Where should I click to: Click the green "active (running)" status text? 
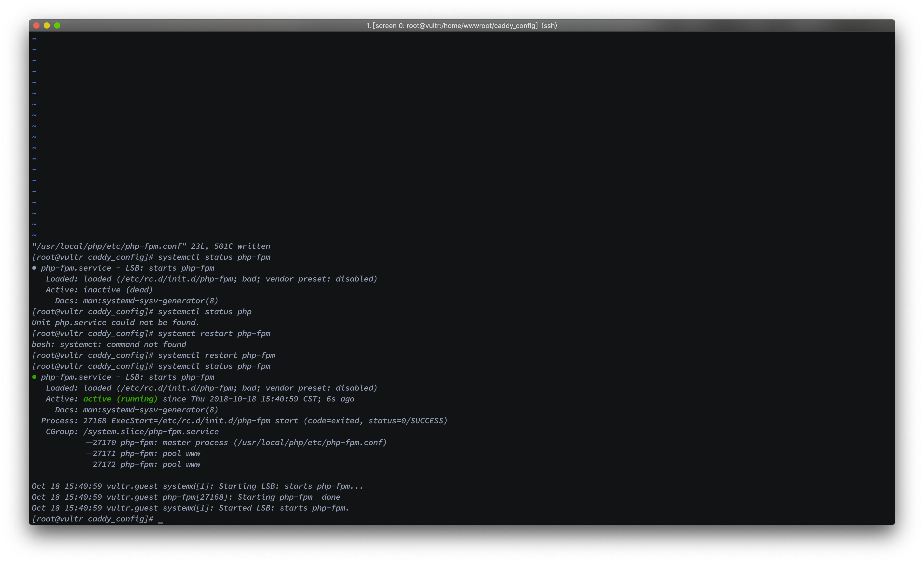point(120,399)
